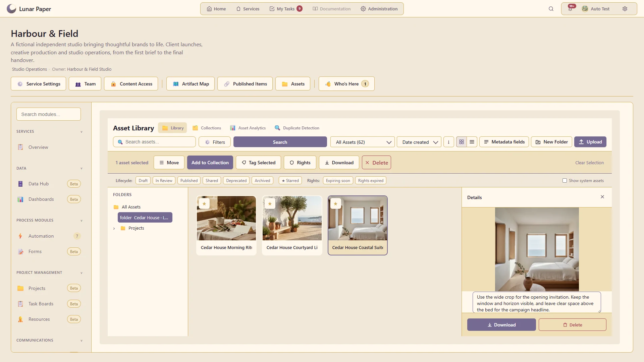Close the Details panel
The height and width of the screenshot is (362, 644).
coord(602,197)
